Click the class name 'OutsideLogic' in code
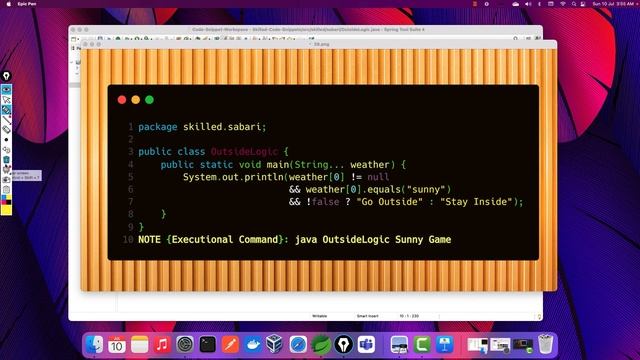 point(244,152)
